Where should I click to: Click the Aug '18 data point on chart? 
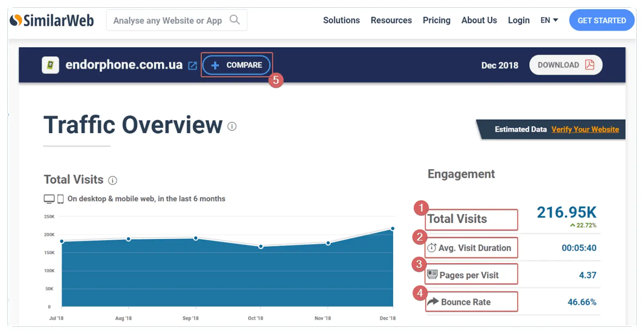[x=128, y=239]
